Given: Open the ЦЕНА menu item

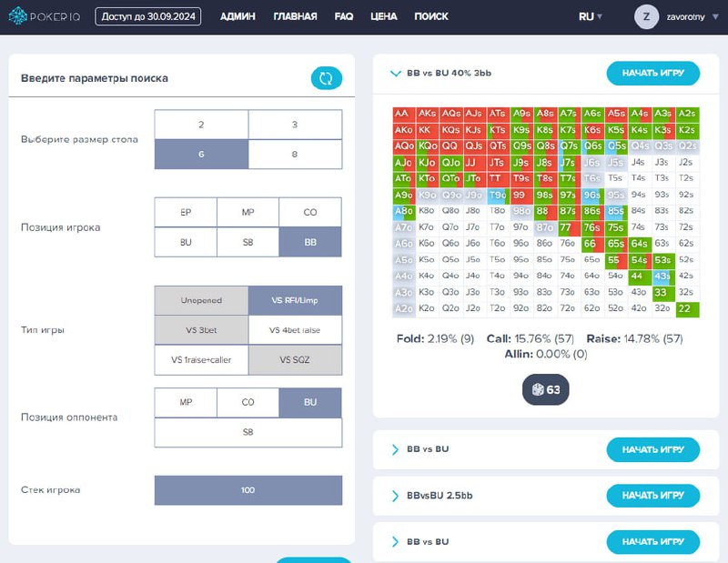Looking at the screenshot, I should 383,16.
